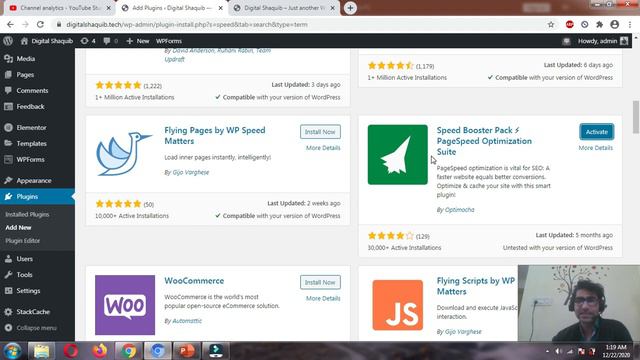The width and height of the screenshot is (640, 360).
Task: Open author Automattic link
Action: (187, 321)
